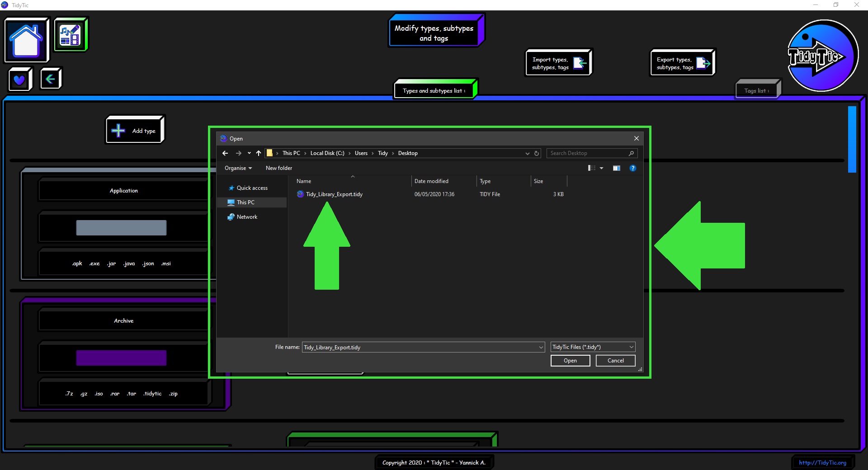Click Export types, subtypes, tags button
The image size is (868, 470).
tap(683, 63)
